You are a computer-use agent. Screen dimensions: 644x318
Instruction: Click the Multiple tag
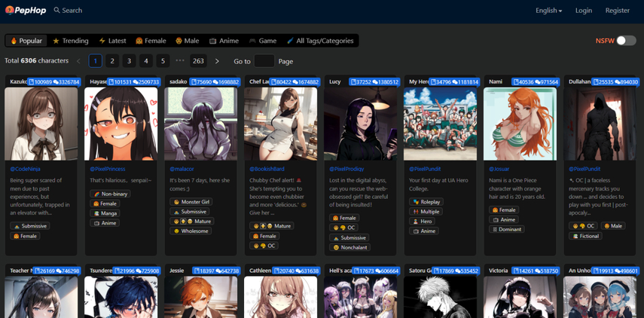426,212
